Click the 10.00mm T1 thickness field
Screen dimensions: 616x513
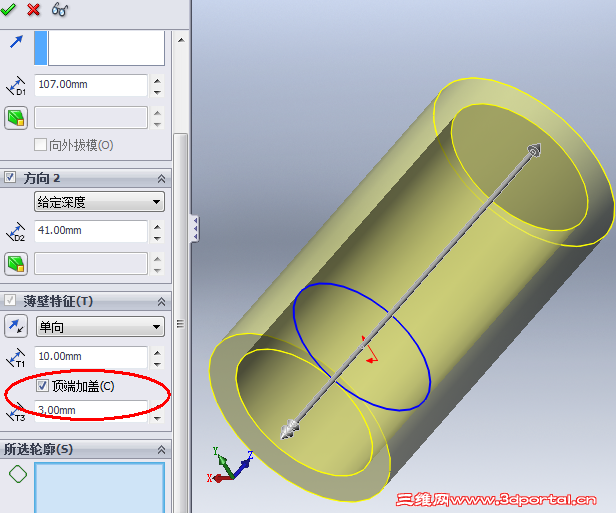click(x=91, y=357)
